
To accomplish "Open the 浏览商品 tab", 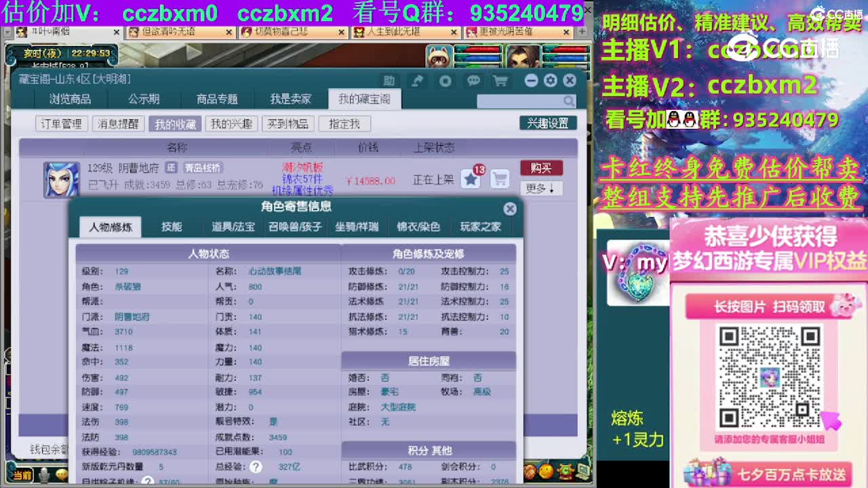I will pos(70,99).
